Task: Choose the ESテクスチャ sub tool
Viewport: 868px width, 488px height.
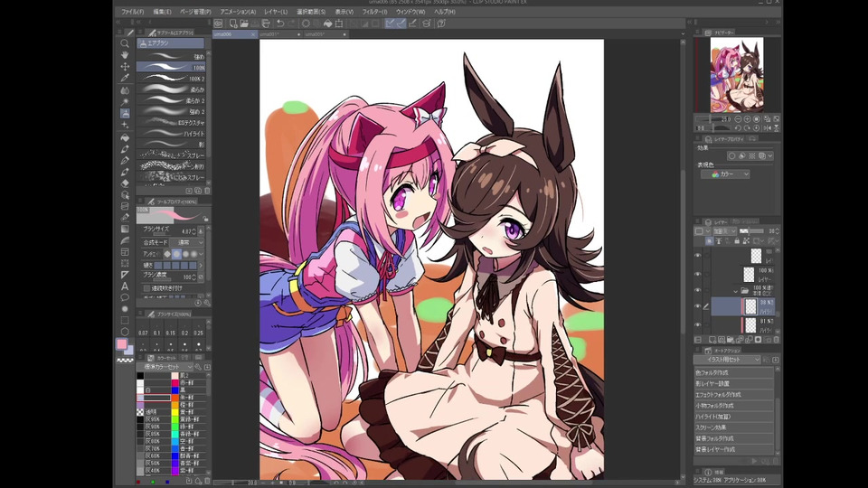Action: 171,123
